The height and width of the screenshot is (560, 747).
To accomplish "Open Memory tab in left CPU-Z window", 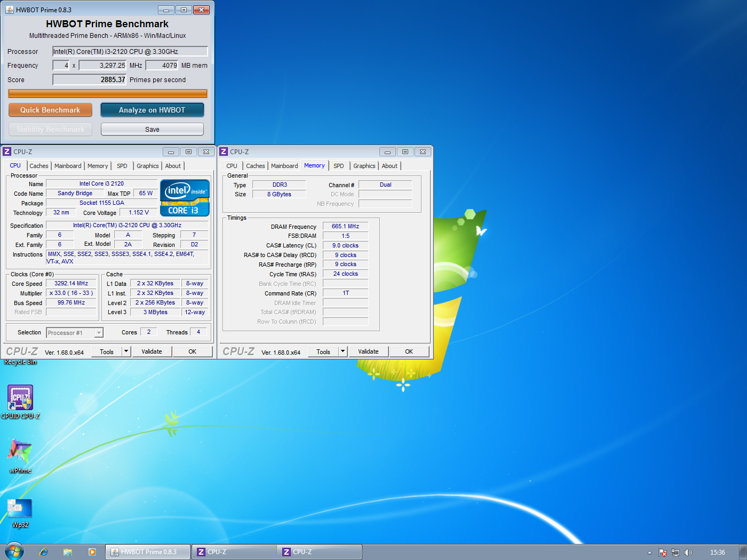I will pos(98,166).
